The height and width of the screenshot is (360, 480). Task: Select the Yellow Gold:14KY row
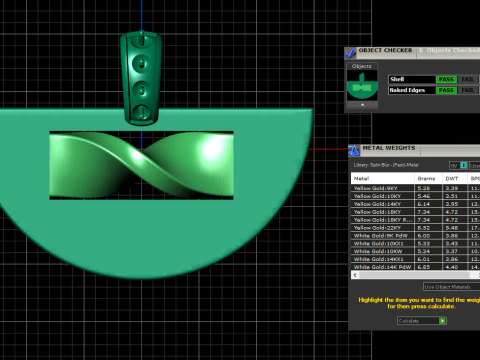(415, 204)
